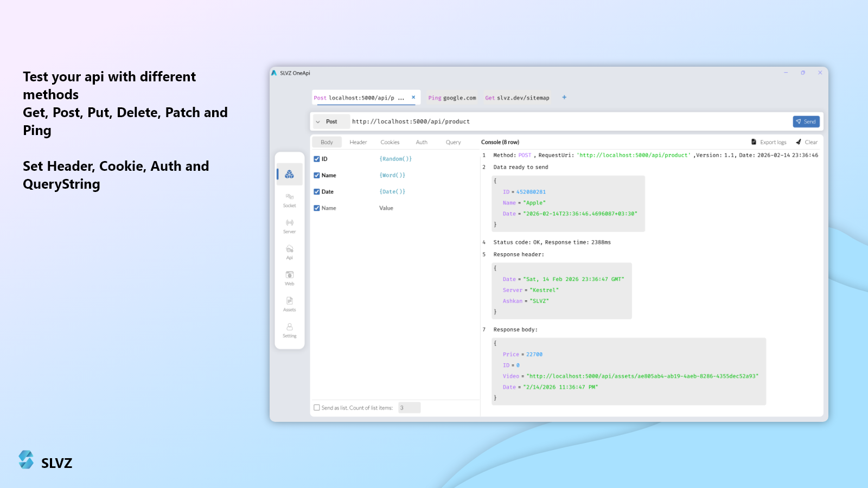868x488 pixels.
Task: Select the Api sidebar icon
Action: tap(289, 252)
